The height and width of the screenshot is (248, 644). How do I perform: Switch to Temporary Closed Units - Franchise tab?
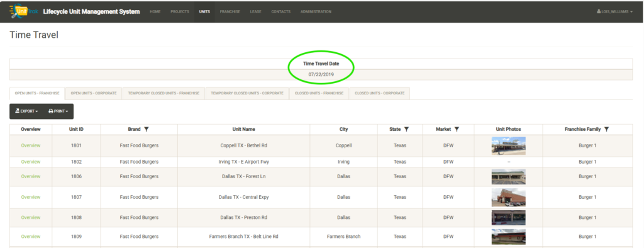pyautogui.click(x=164, y=93)
